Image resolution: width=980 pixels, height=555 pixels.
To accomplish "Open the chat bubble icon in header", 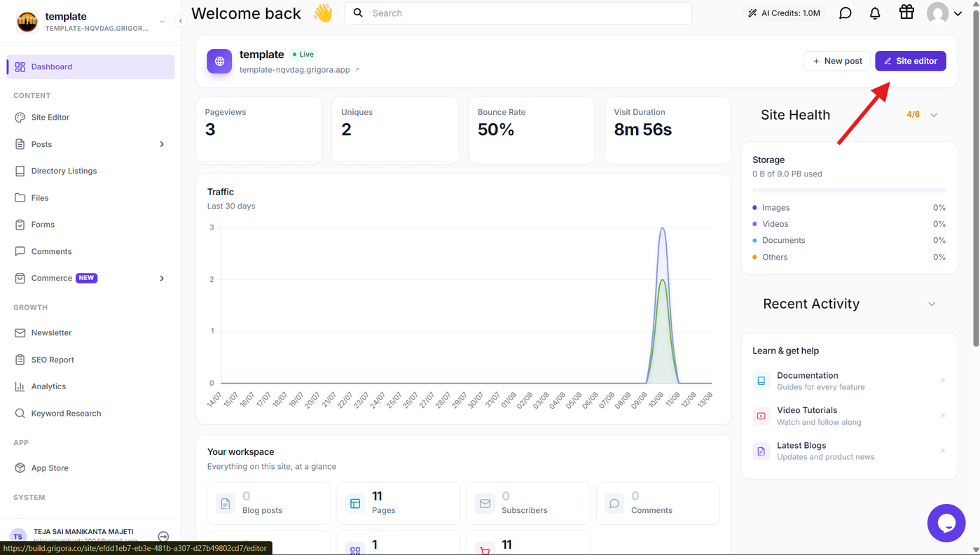I will [x=846, y=13].
